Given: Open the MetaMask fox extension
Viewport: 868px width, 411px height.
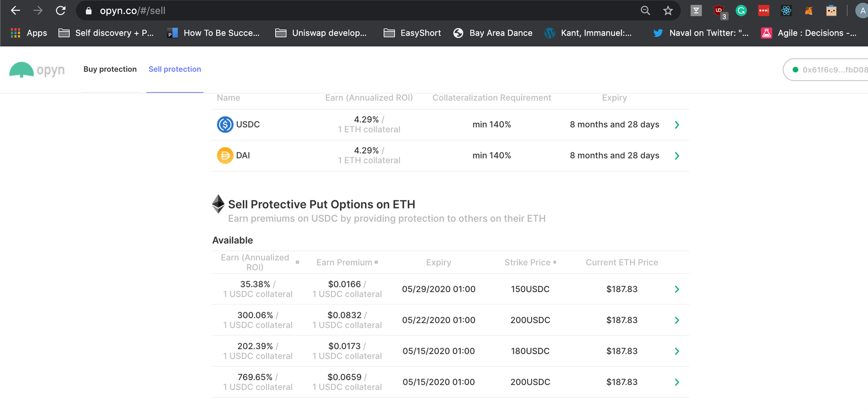Looking at the screenshot, I should click(x=809, y=11).
